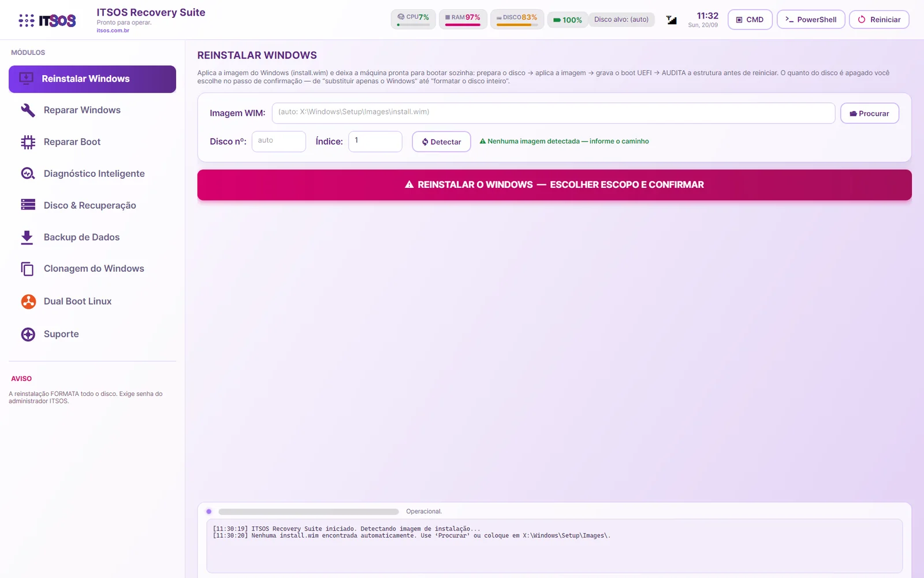Select Clonagem do Windows module
This screenshot has width=924, height=578.
click(x=92, y=269)
